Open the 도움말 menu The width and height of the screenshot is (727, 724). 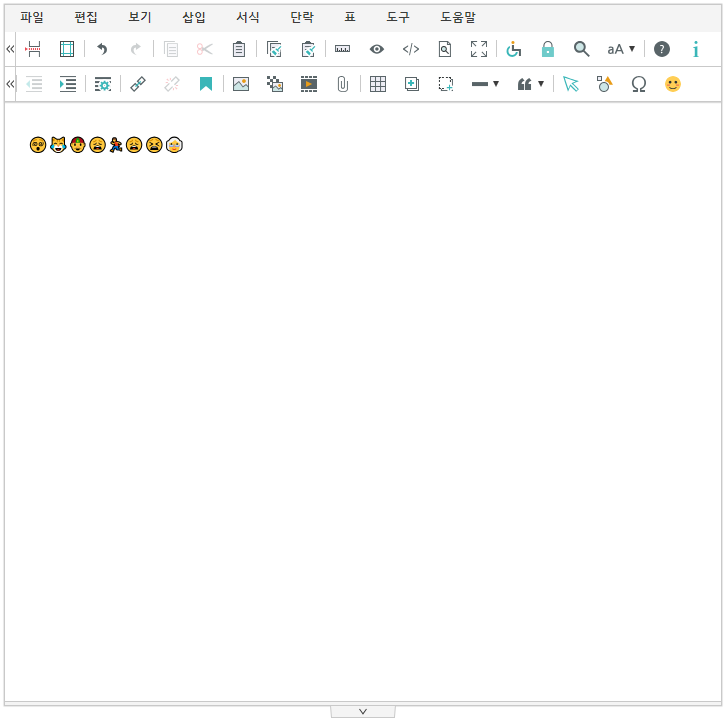click(x=458, y=17)
